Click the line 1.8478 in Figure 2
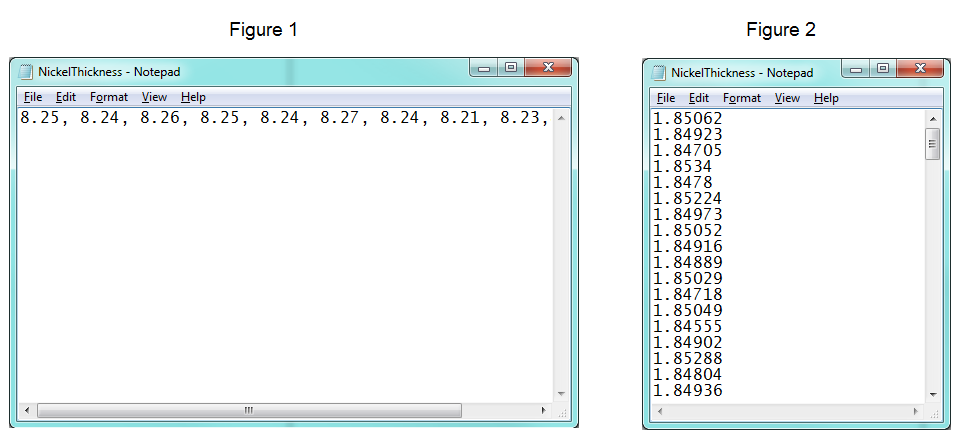The height and width of the screenshot is (443, 965). (x=683, y=182)
